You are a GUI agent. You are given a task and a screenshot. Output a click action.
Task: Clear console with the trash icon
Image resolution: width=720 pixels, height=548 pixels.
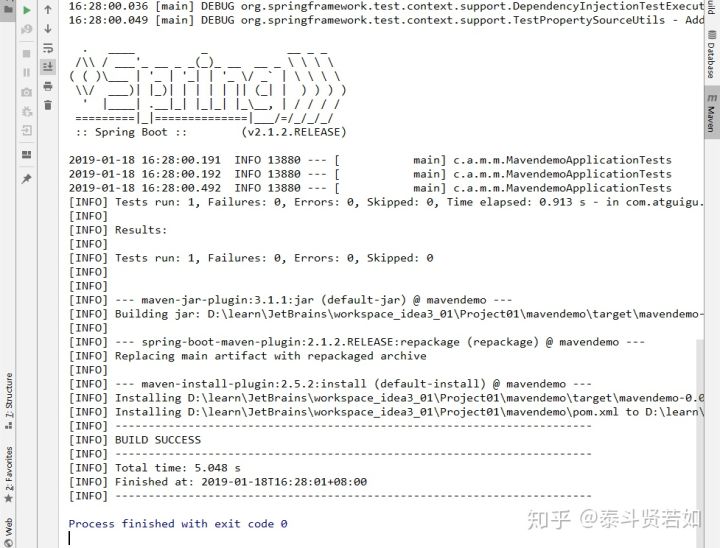pos(48,105)
